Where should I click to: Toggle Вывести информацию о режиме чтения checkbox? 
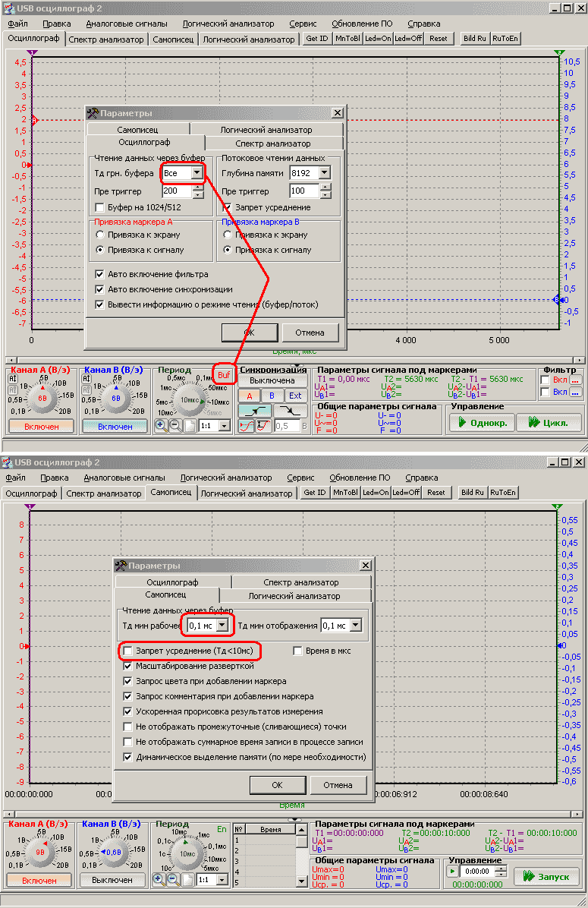[x=99, y=304]
